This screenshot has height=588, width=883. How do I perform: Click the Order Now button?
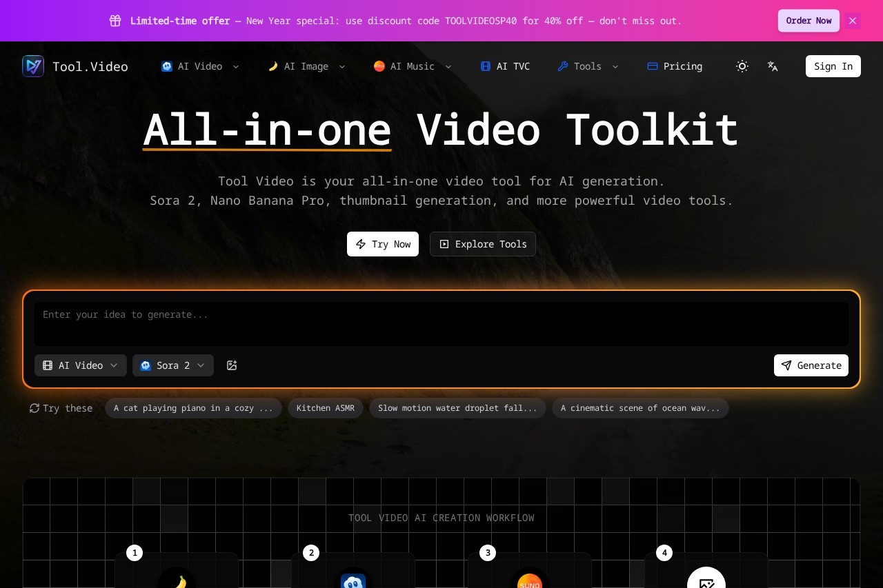coord(808,21)
